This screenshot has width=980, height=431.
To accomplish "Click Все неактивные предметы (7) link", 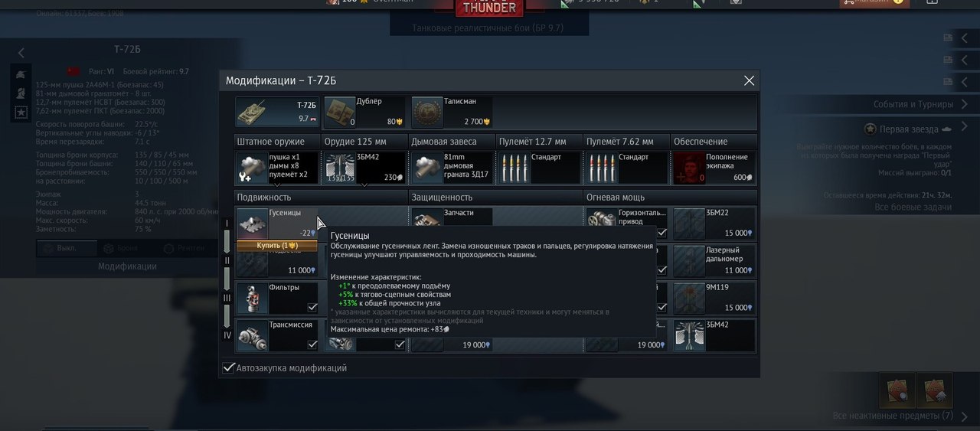I will pyautogui.click(x=893, y=416).
